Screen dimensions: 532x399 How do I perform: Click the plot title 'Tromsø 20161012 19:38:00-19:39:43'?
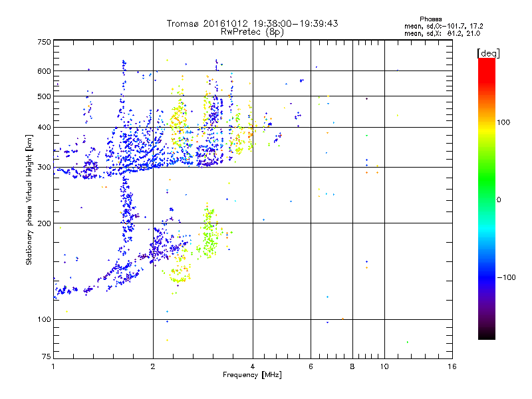point(253,23)
